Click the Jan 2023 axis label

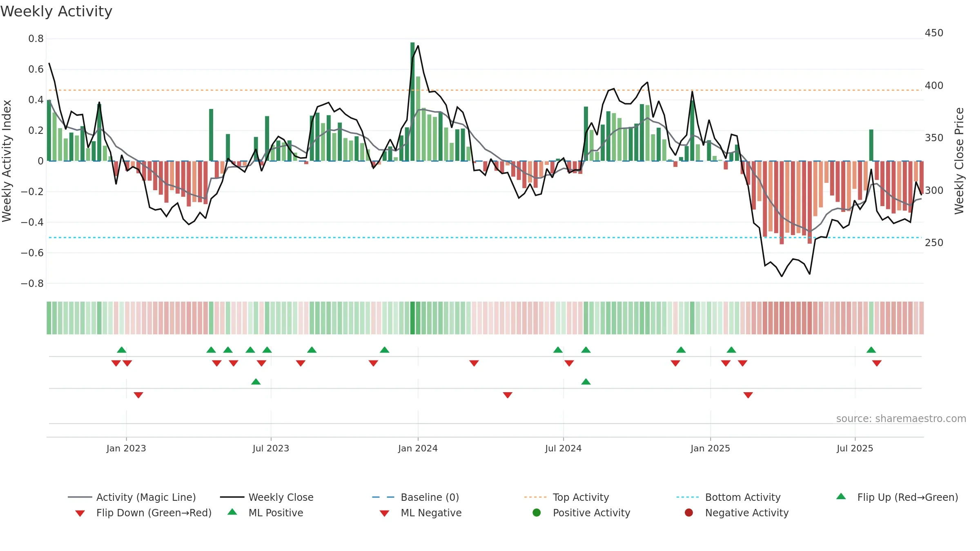pos(126,448)
